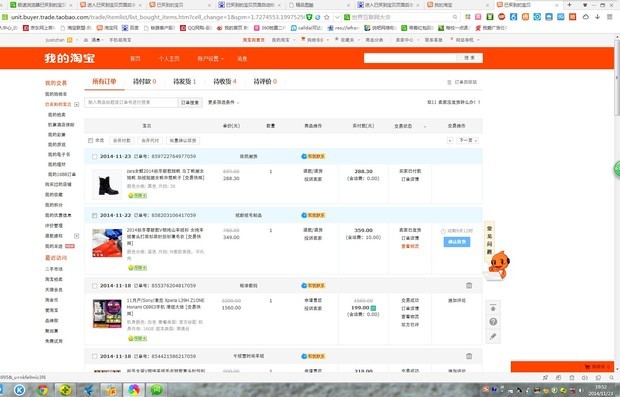
Task: Switch to the All Orders tab
Action: pos(104,81)
